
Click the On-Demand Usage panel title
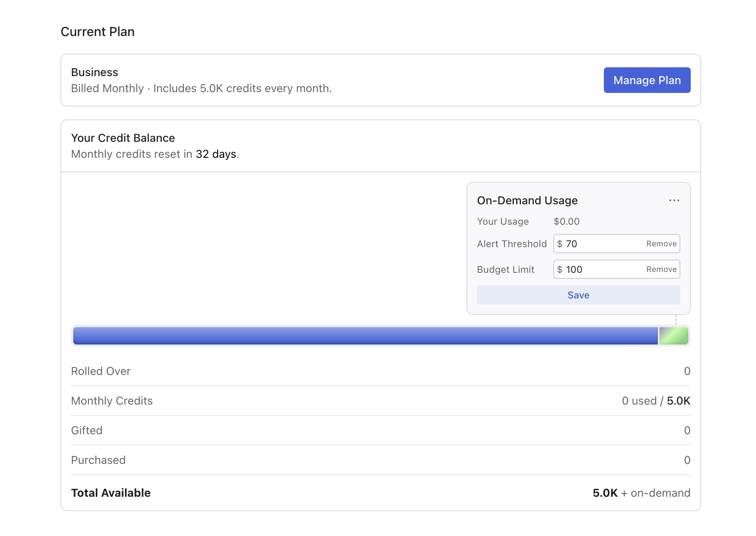pos(527,200)
